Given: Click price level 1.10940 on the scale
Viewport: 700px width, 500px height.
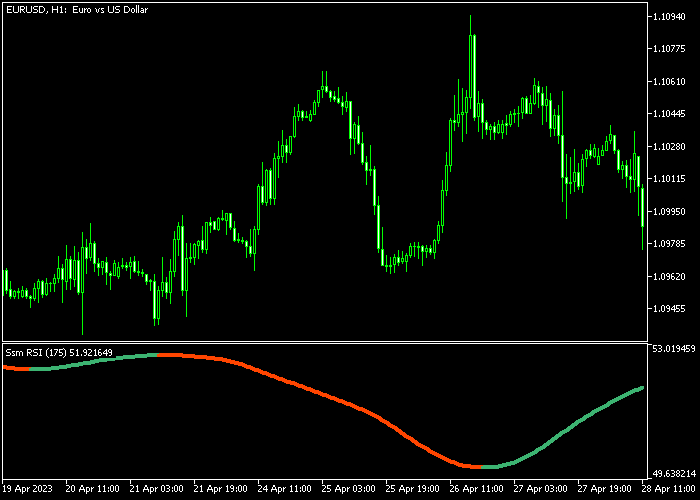Looking at the screenshot, I should [x=669, y=17].
